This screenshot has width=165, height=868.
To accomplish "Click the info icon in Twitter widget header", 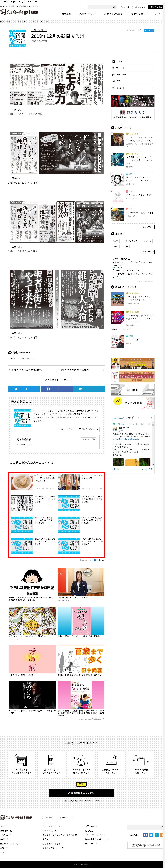I will tap(151, 418).
